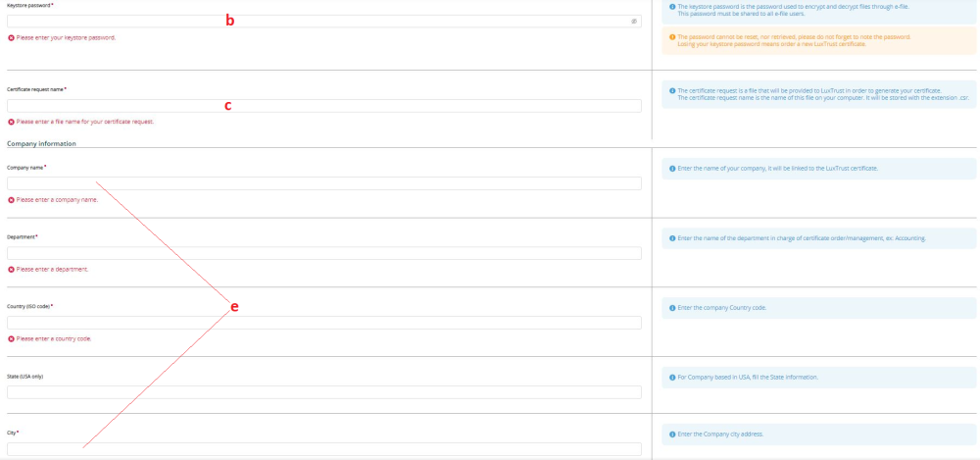Click error icon beside company name message
Viewport: 980px width, 460px height.
[11, 200]
